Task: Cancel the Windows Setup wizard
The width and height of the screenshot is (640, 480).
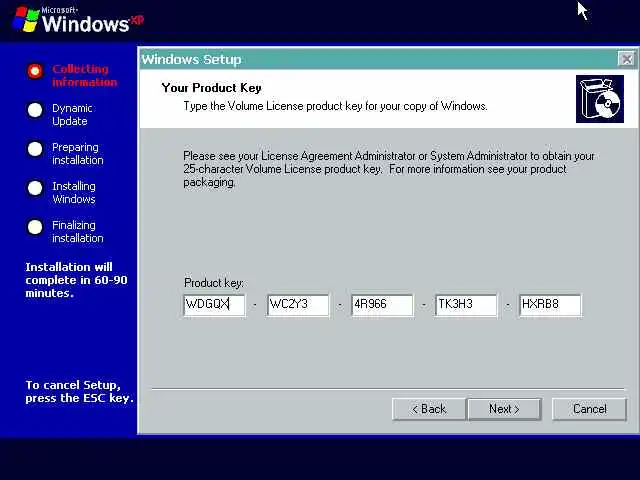Action: click(x=589, y=409)
